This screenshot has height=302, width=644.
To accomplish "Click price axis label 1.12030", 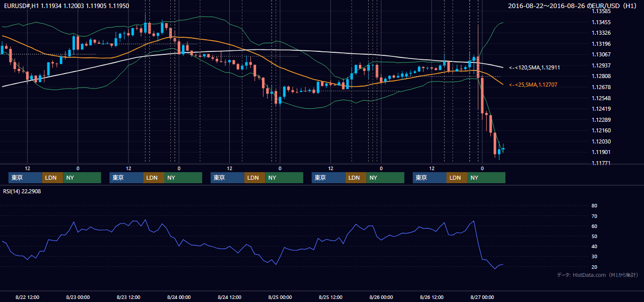I will (601, 141).
